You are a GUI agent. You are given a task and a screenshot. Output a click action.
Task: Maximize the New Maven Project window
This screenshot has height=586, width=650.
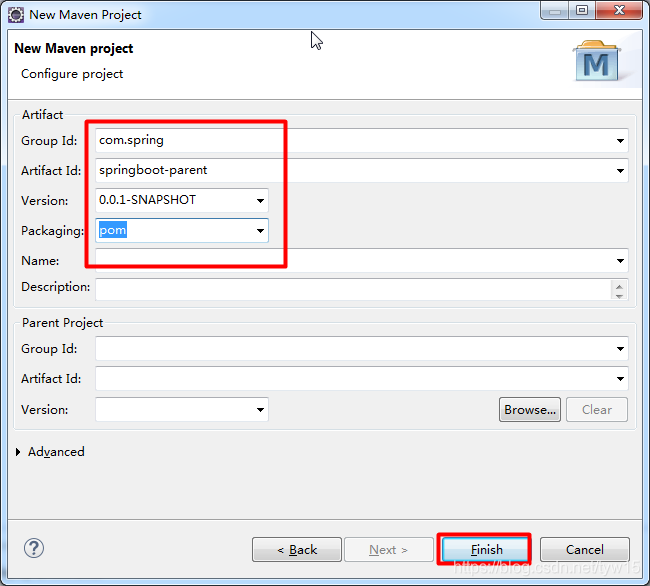tap(582, 10)
